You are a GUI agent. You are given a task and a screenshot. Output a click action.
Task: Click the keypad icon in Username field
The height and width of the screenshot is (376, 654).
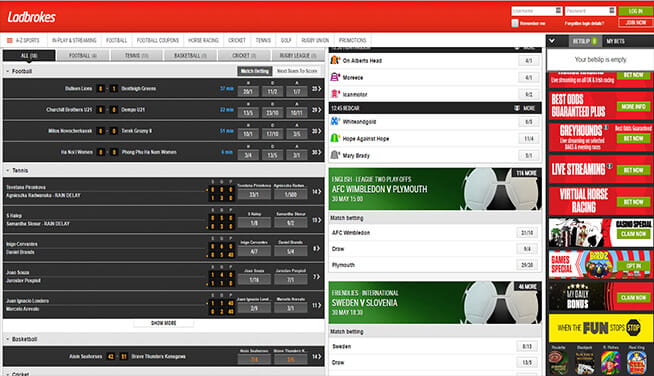[x=558, y=10]
